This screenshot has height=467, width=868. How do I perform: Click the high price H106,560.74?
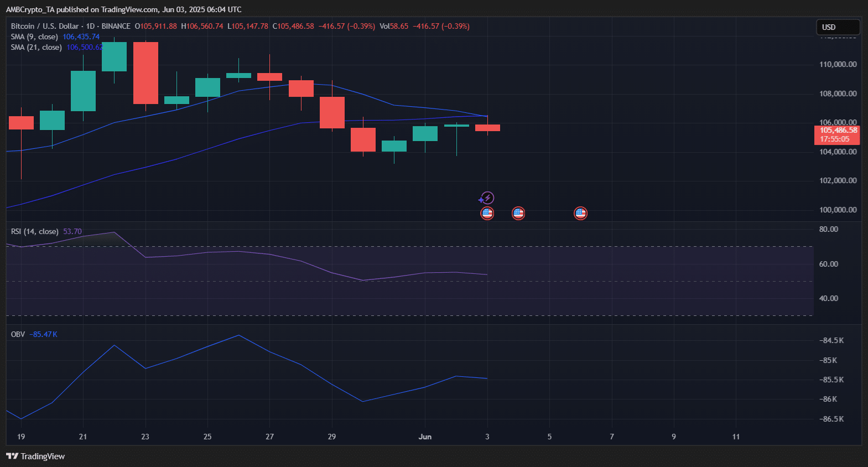coord(202,26)
